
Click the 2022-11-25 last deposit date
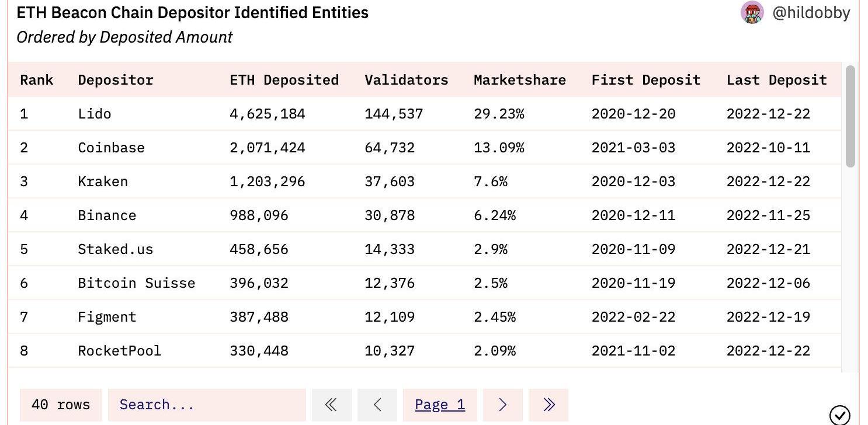769,215
